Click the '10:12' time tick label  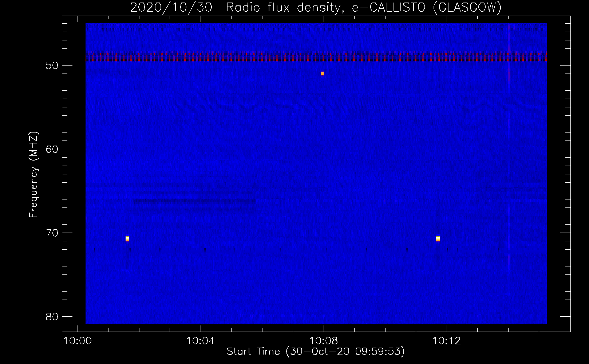tap(447, 341)
